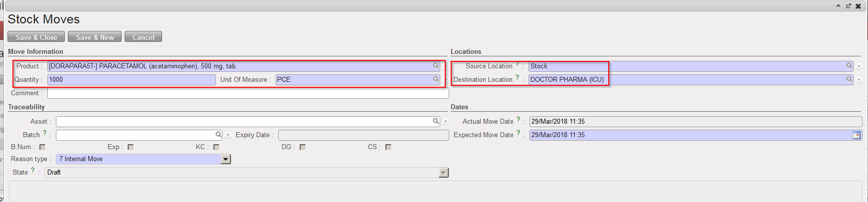Toggle the CS checkbox
Image resolution: width=868 pixels, height=202 pixels.
pos(388,147)
